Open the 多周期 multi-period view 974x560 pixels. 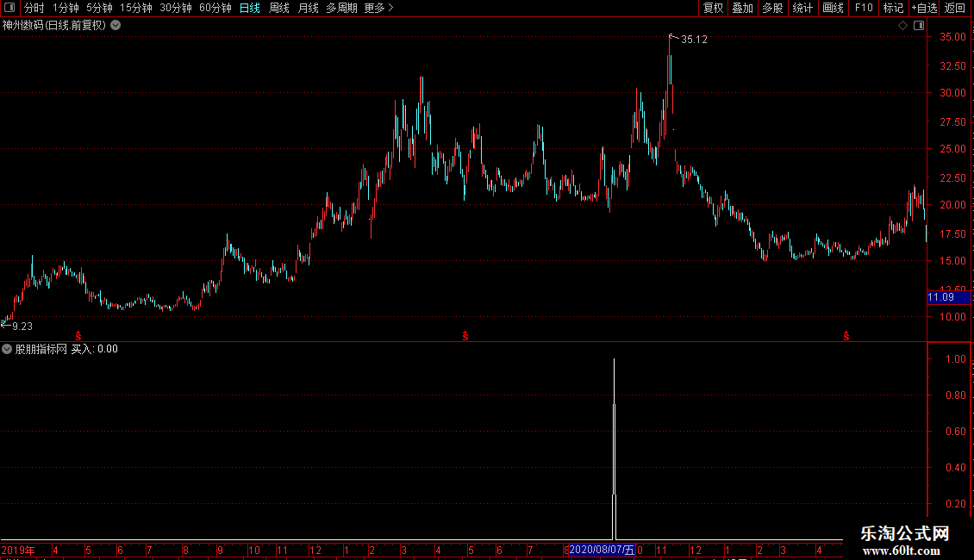click(341, 8)
